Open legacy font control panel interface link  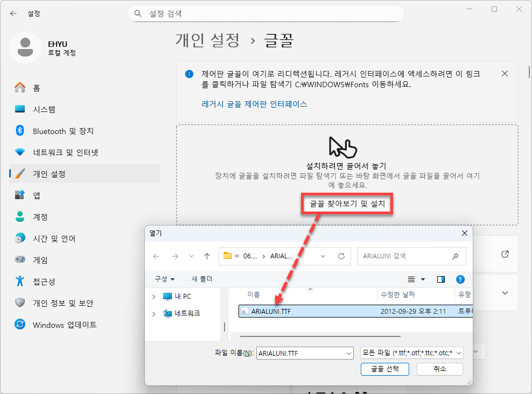tap(254, 104)
